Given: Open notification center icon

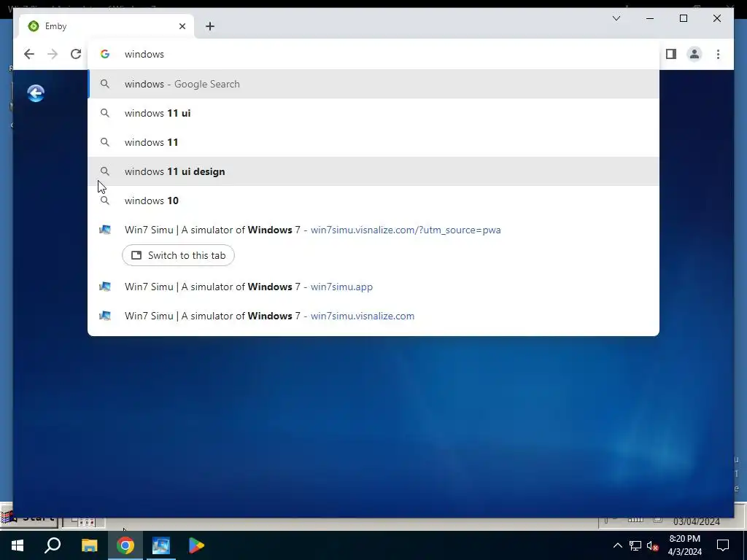Looking at the screenshot, I should tap(723, 545).
